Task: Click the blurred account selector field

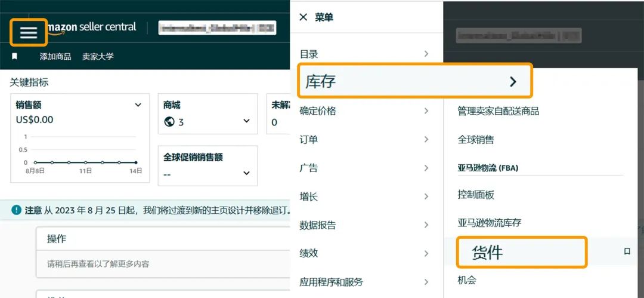Action: point(217,28)
